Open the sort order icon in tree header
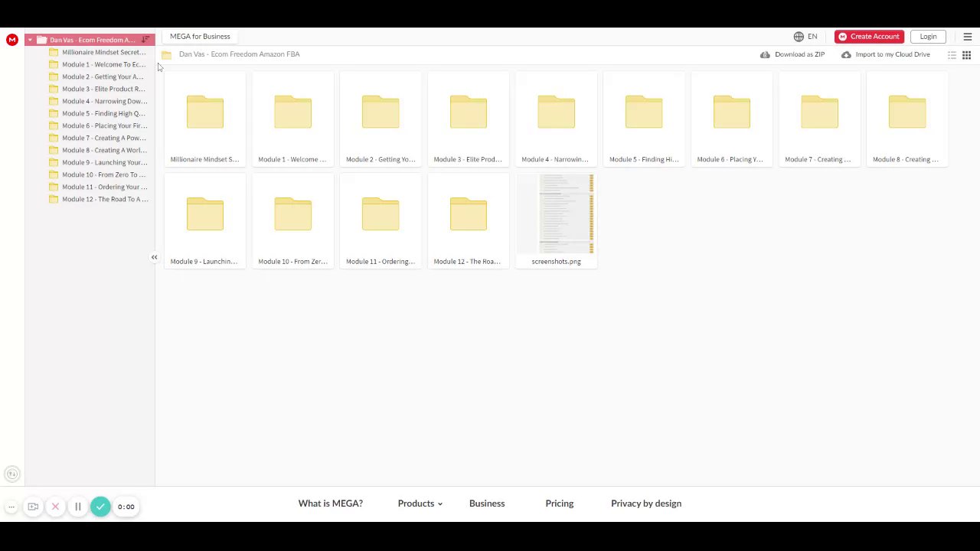980x551 pixels. 145,40
